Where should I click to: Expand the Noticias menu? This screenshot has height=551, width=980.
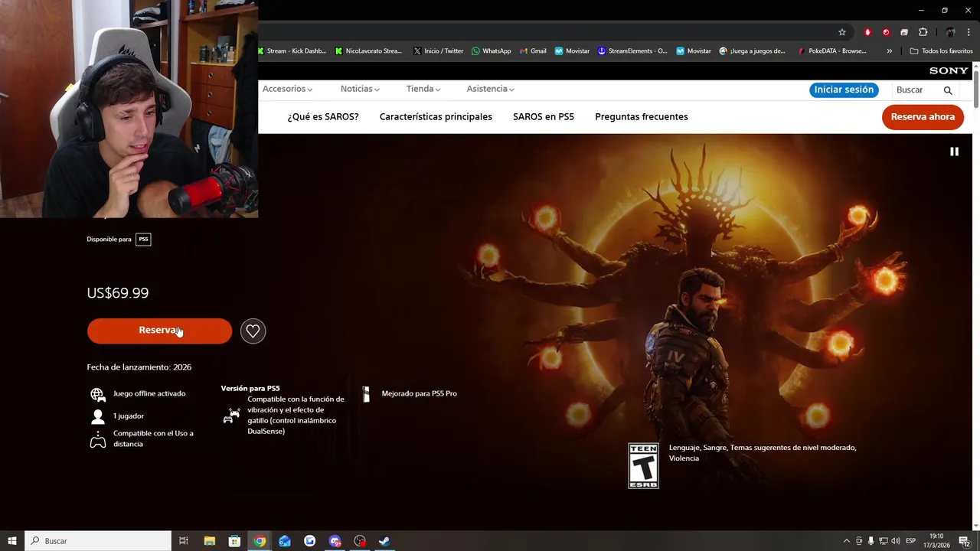pyautogui.click(x=360, y=90)
